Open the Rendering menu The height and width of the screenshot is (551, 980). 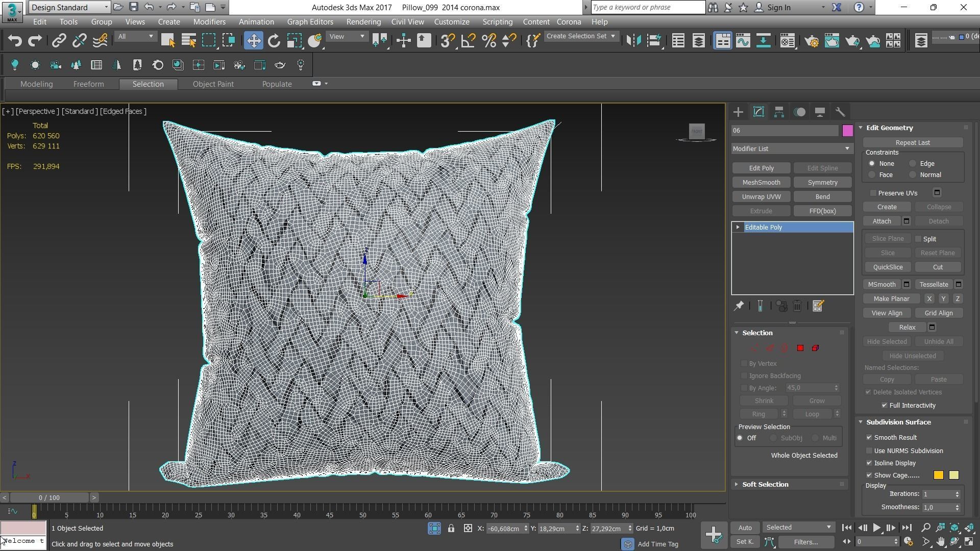(363, 22)
